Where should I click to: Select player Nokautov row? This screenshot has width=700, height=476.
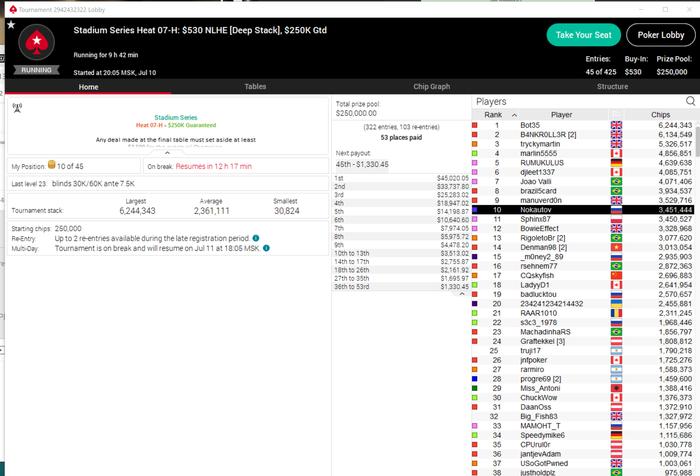coord(583,209)
